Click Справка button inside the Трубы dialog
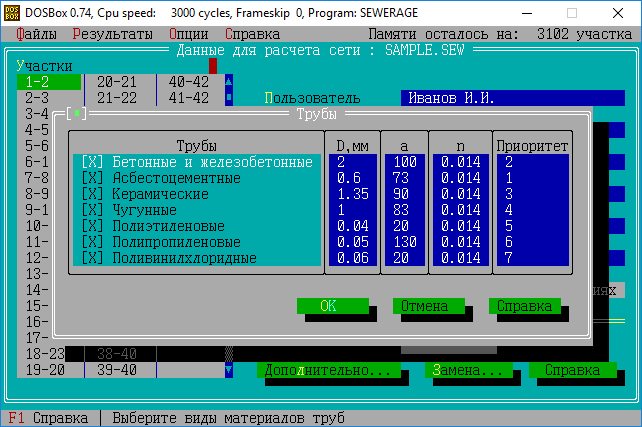 (x=523, y=305)
